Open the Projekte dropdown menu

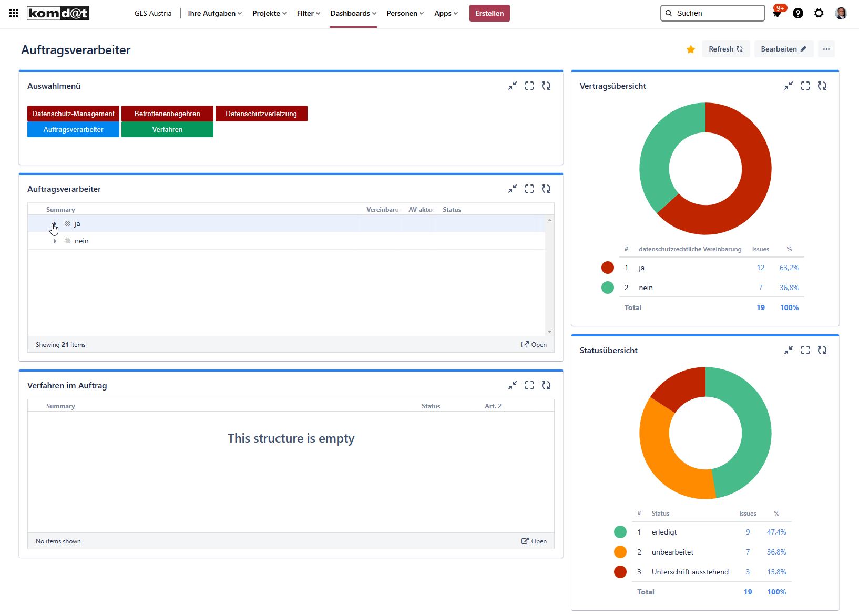click(x=269, y=13)
